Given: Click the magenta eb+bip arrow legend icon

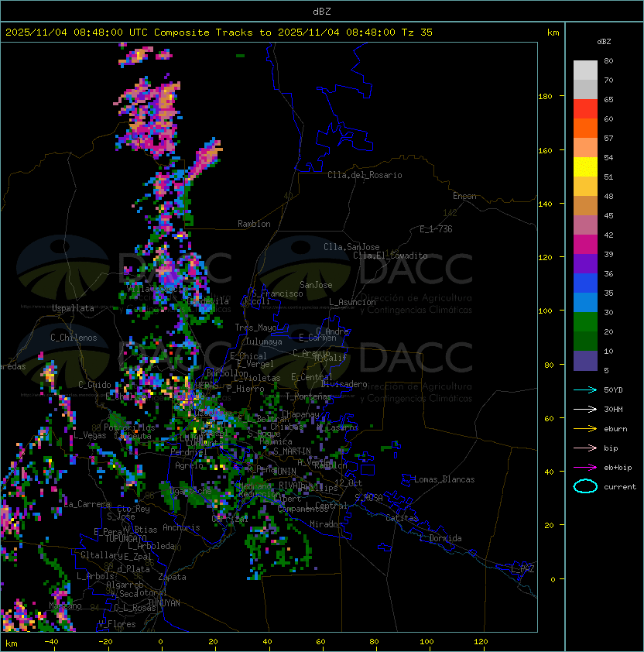Looking at the screenshot, I should [x=585, y=468].
